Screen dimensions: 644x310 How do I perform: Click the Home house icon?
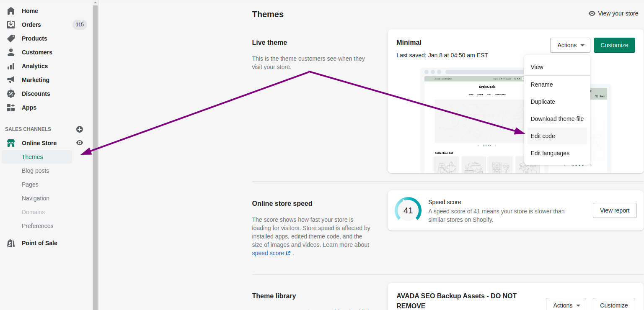pos(11,11)
